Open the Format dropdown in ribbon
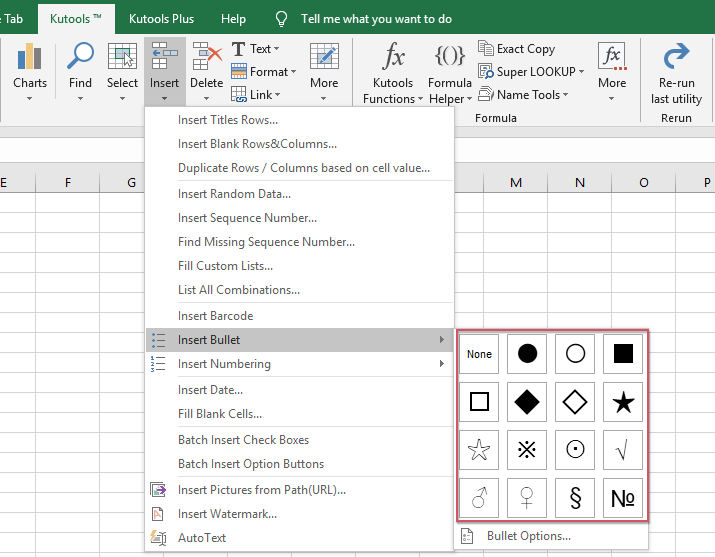Screen dimensions: 715x557 pyautogui.click(x=264, y=72)
